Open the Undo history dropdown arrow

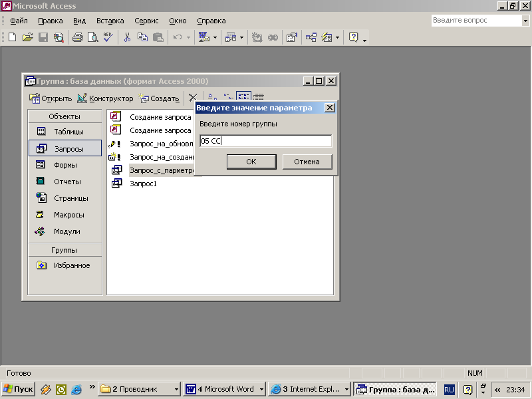[188, 37]
